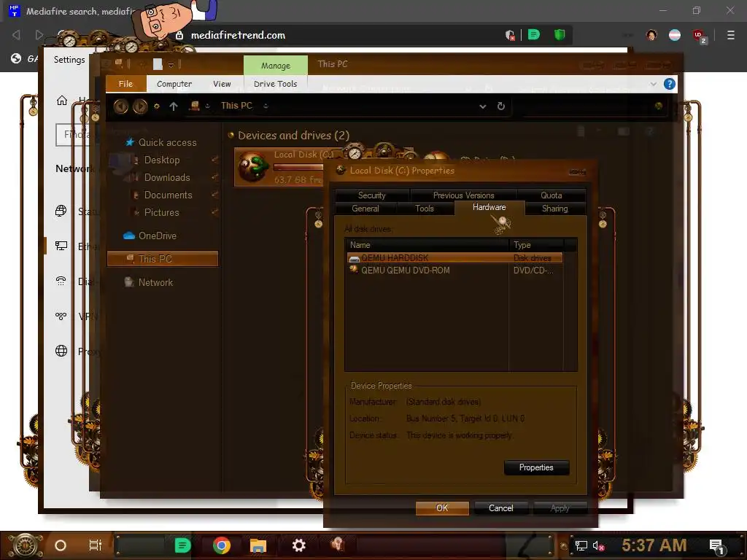Collapse the Devices and drives group

coord(231,135)
